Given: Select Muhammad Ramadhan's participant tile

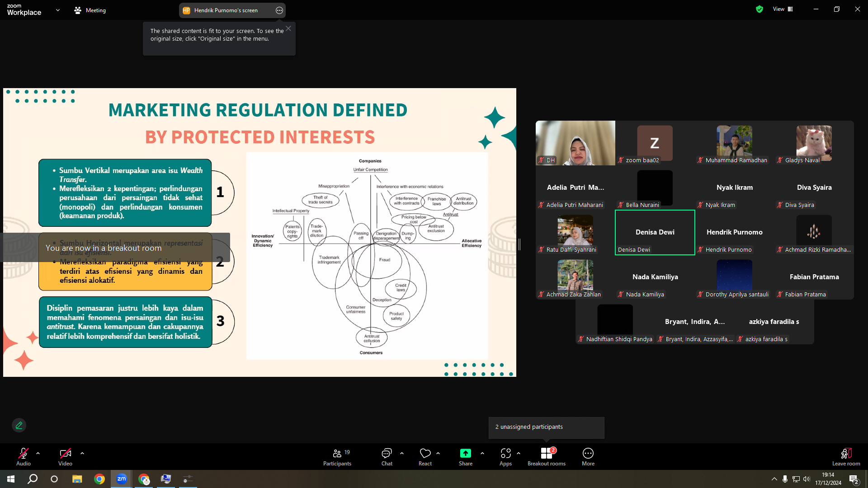Looking at the screenshot, I should pos(735,143).
